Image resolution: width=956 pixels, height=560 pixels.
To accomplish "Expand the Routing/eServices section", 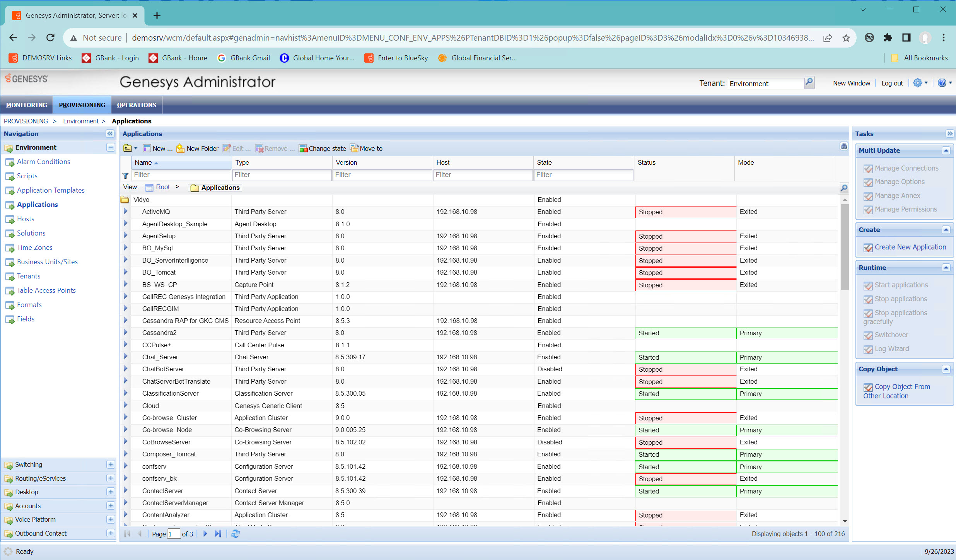I will click(111, 478).
